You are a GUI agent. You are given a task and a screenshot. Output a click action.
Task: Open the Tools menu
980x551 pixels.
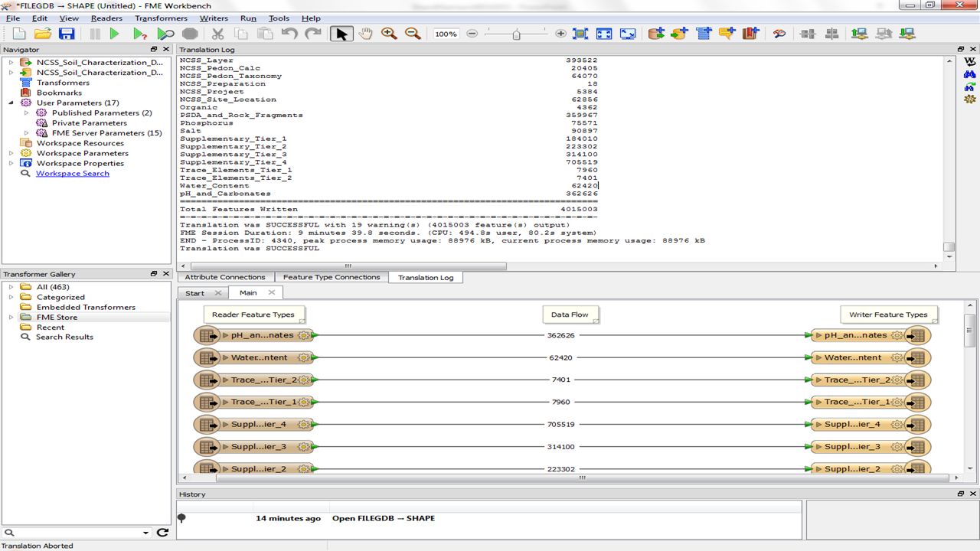click(279, 18)
